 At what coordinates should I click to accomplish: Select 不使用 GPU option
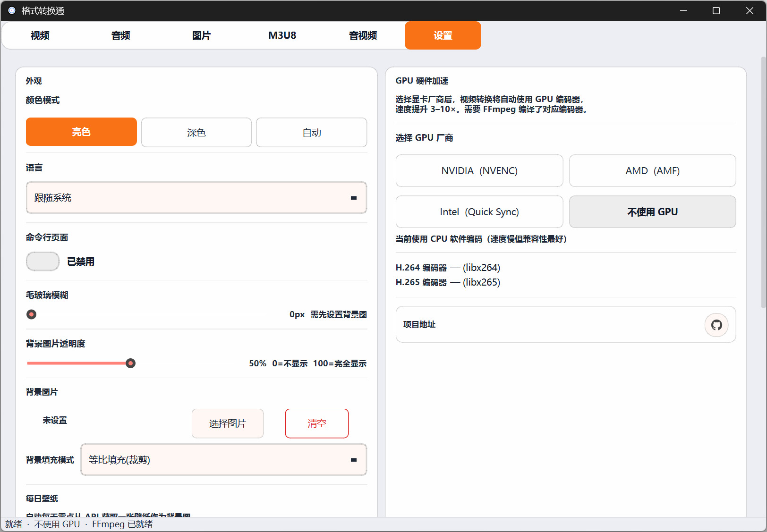653,212
